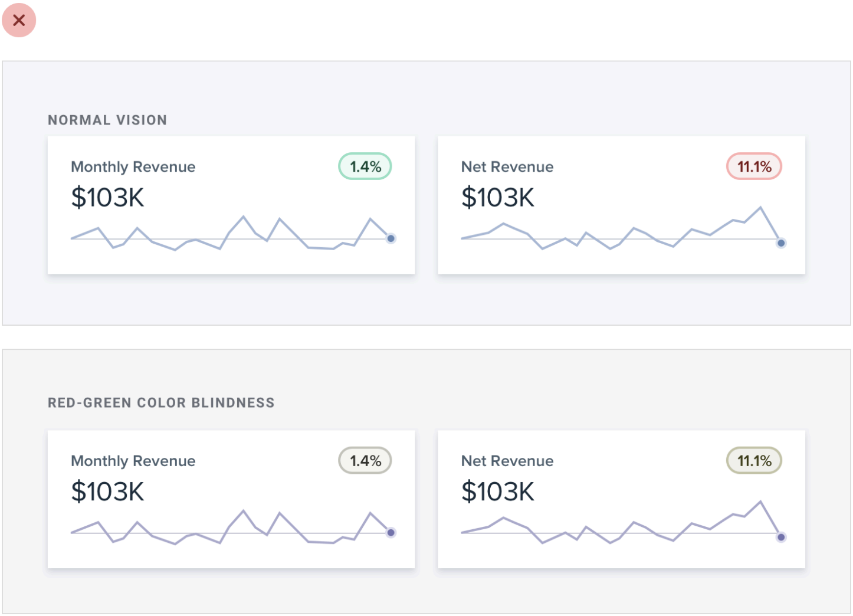Image resolution: width=853 pixels, height=616 pixels.
Task: Click the olive 11.1% badge in the color blindness section
Action: (x=754, y=461)
